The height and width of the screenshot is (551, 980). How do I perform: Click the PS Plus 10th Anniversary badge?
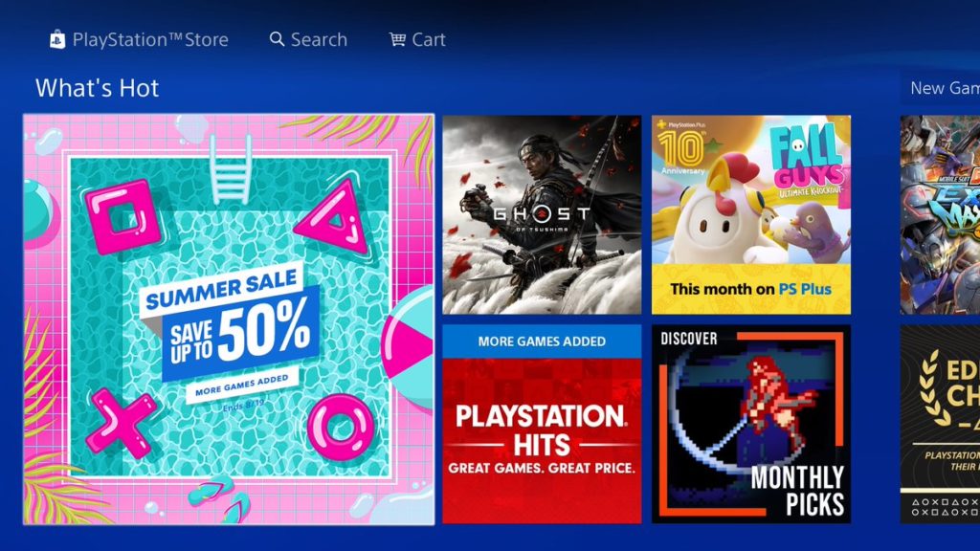[681, 147]
